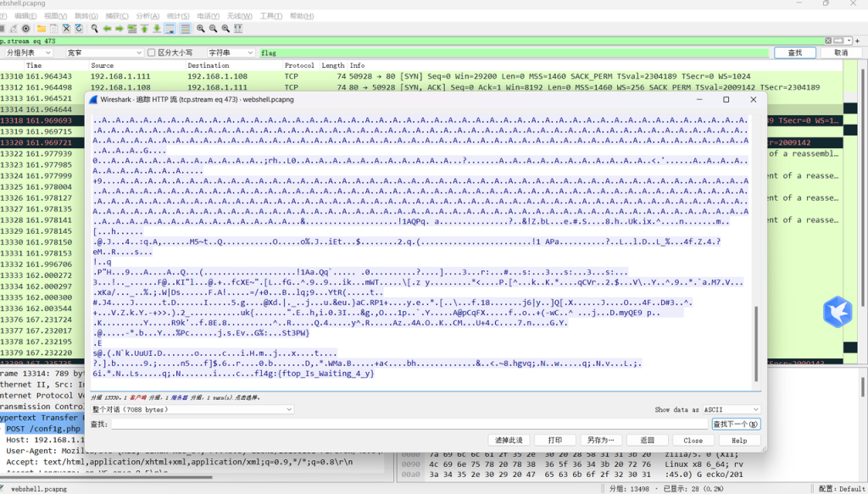Open the 统计(S) menu
Screen dimensions: 868x494
(x=178, y=16)
